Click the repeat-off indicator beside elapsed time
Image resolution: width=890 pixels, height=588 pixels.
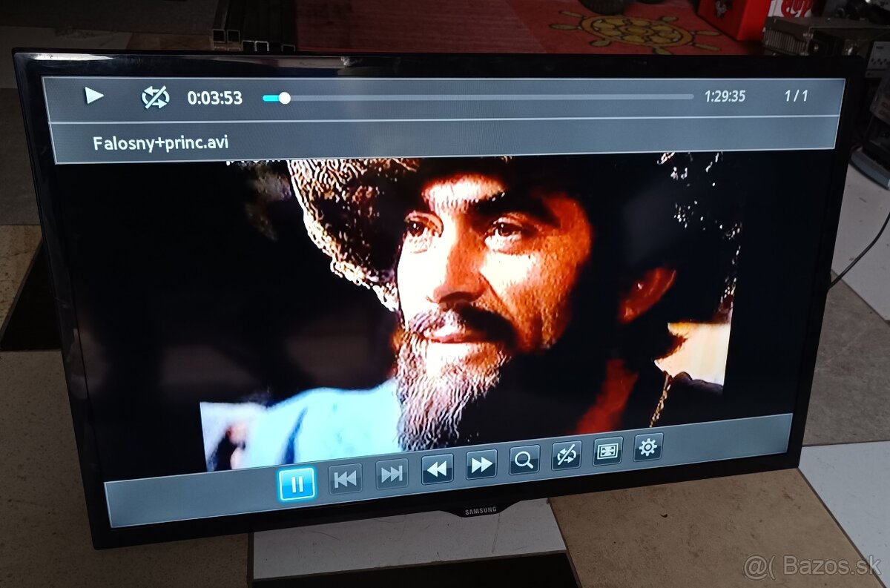(x=155, y=97)
